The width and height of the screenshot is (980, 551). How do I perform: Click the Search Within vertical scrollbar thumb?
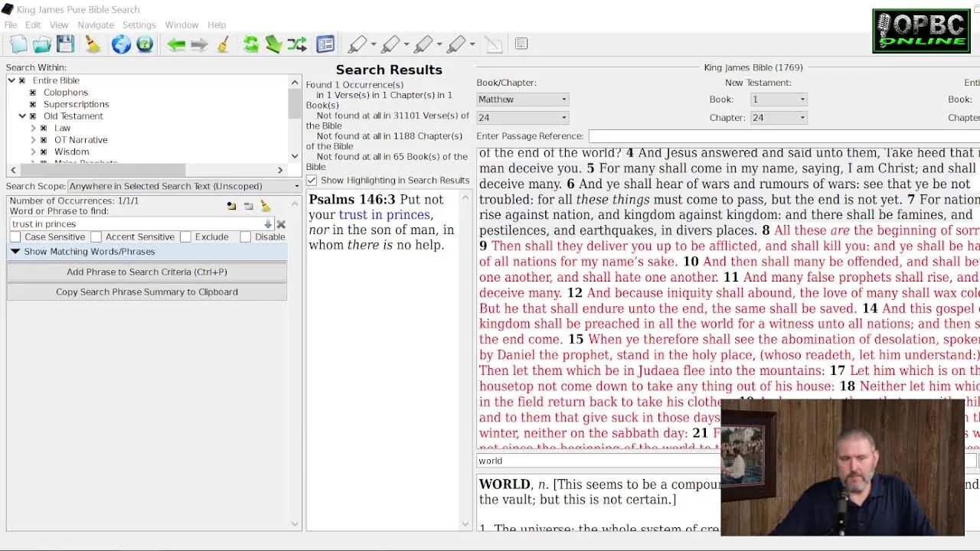tap(295, 103)
